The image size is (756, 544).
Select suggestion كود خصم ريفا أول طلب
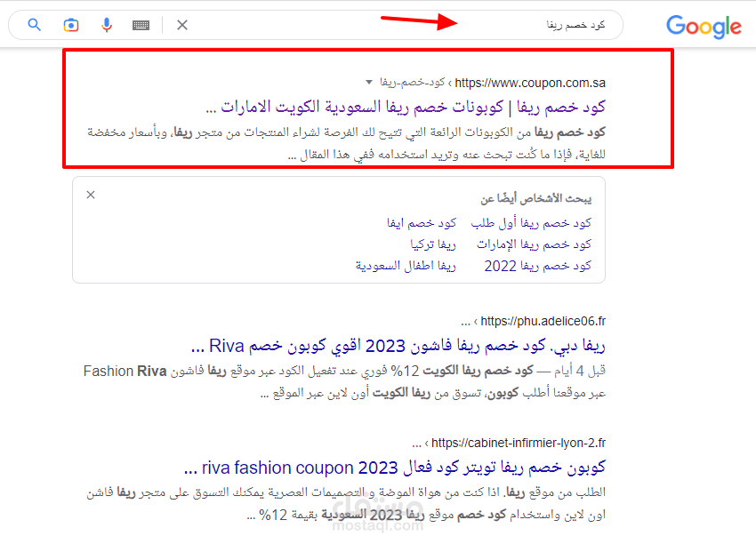[x=531, y=223]
